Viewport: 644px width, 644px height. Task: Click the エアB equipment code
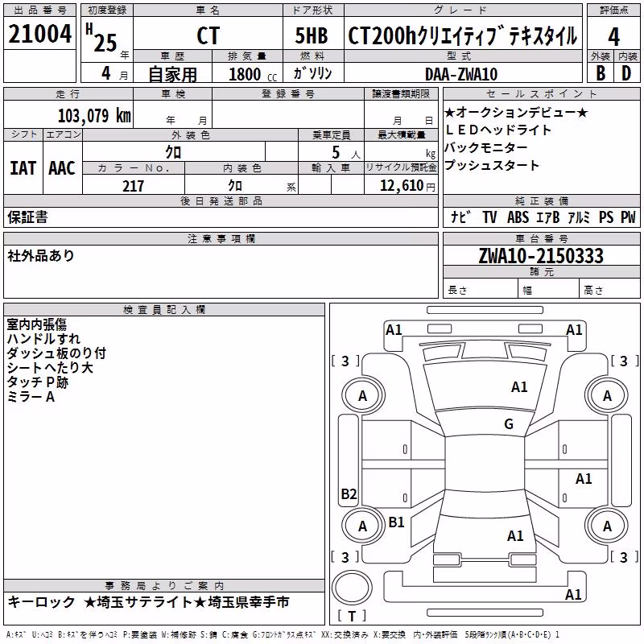coord(548,217)
